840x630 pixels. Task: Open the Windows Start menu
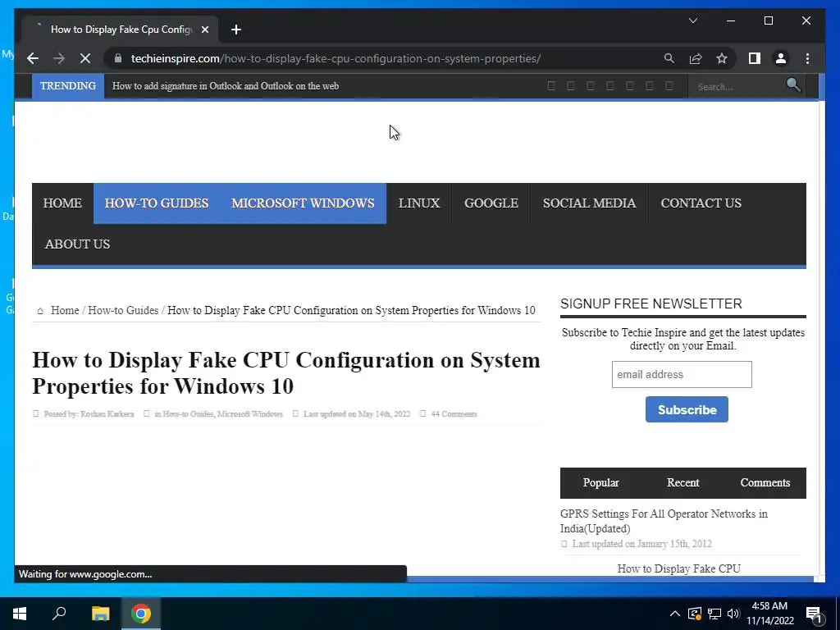(x=20, y=614)
